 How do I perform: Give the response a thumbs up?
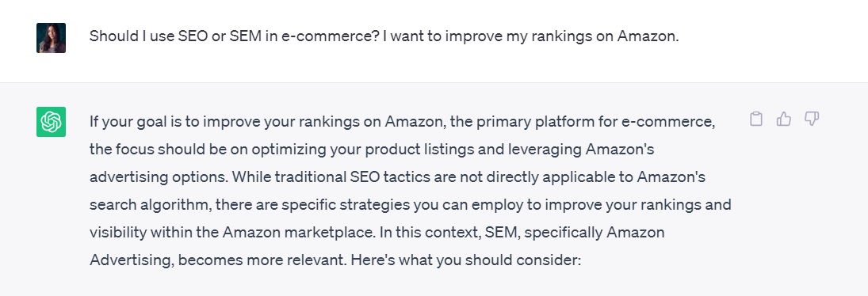(784, 119)
